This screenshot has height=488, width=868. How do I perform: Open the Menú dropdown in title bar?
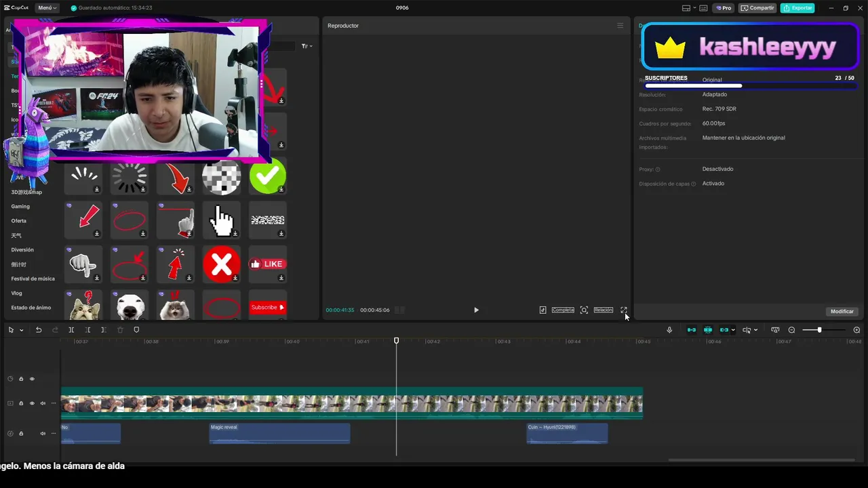47,8
